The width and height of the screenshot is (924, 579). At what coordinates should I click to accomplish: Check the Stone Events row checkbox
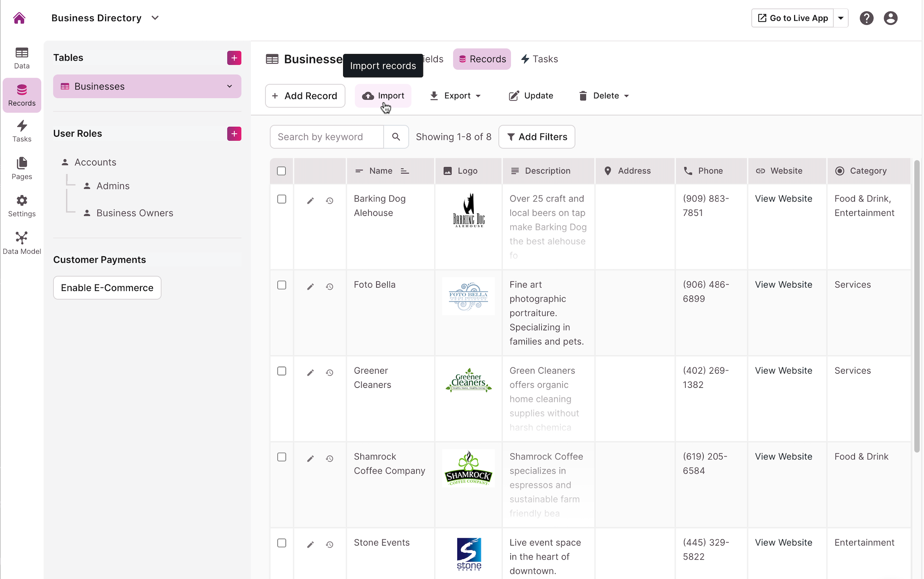pyautogui.click(x=282, y=543)
